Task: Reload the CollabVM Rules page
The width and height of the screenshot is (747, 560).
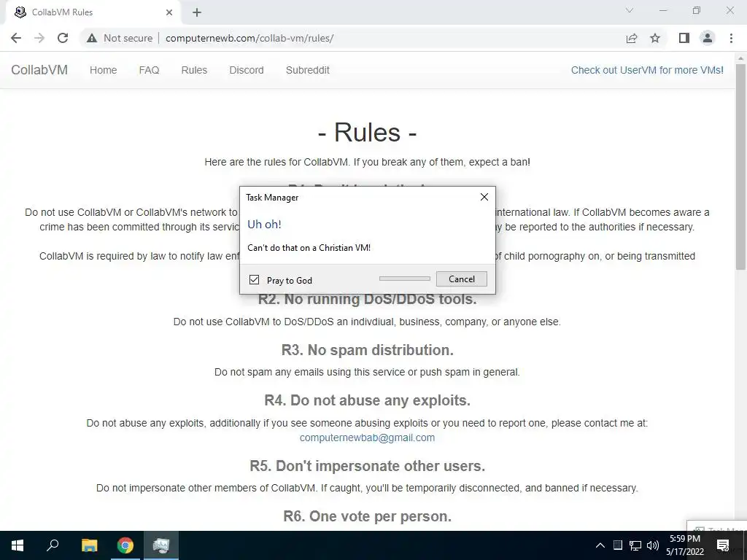Action: pyautogui.click(x=63, y=38)
